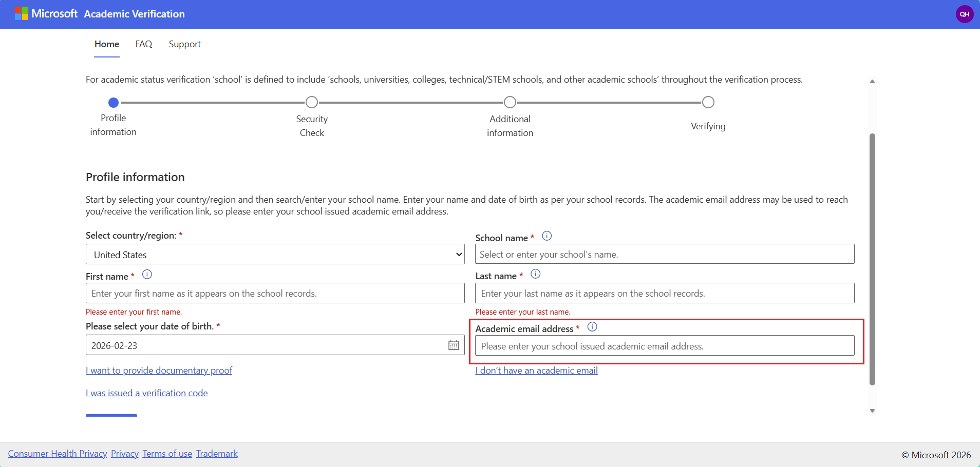
Task: Click the 'Profile information' section heading
Action: pyautogui.click(x=135, y=177)
